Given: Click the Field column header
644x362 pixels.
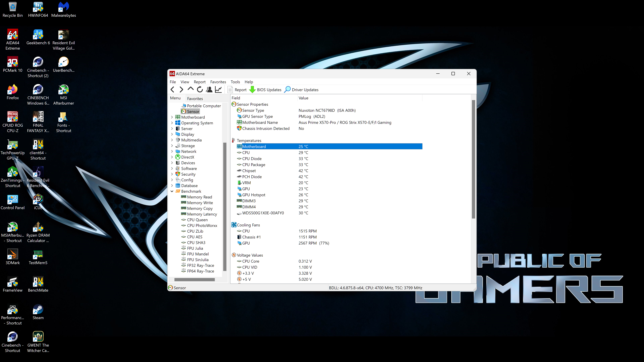Looking at the screenshot, I should pyautogui.click(x=264, y=98).
